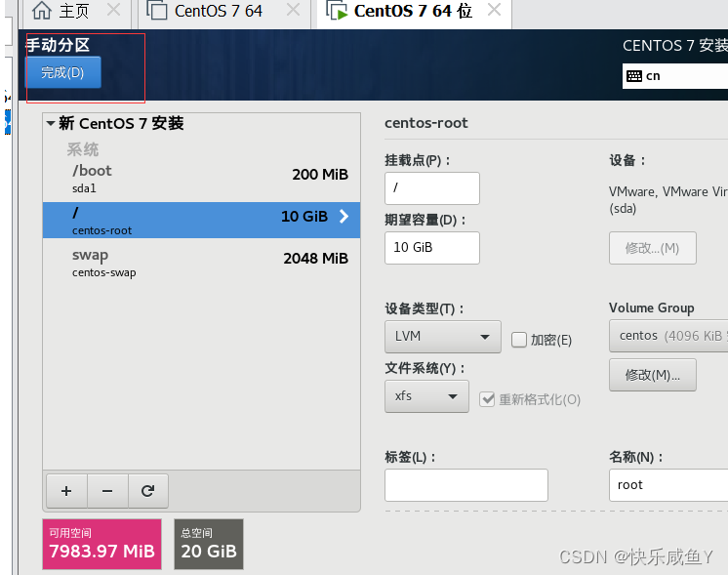
Task: Select the / centos-root partition row
Action: tap(201, 221)
